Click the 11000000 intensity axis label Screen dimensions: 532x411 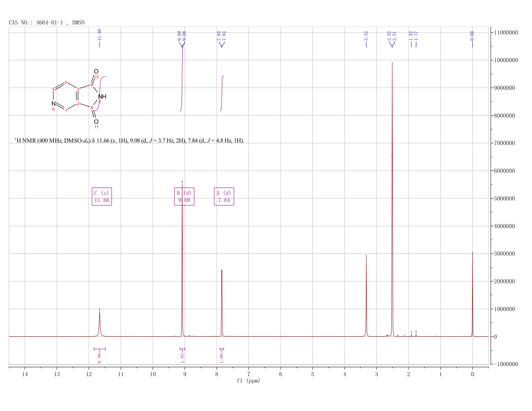506,33
